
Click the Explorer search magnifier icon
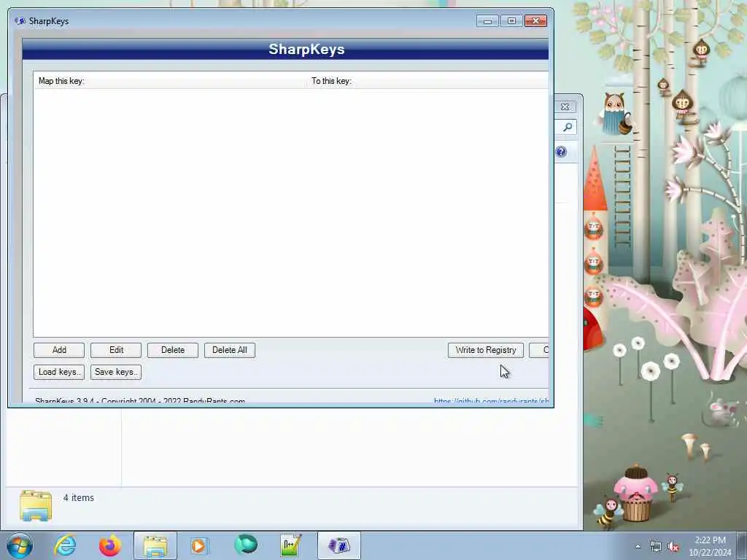[568, 127]
